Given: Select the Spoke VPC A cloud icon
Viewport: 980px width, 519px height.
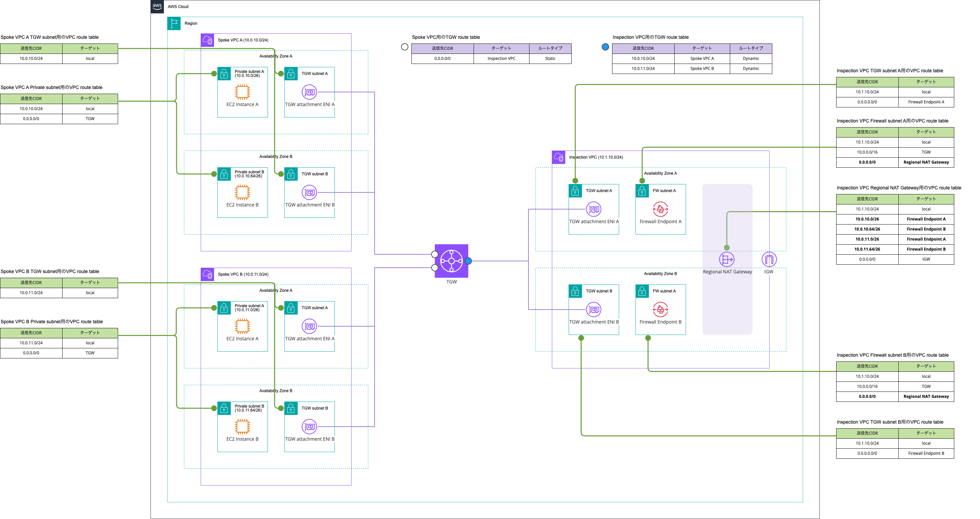Looking at the screenshot, I should coord(207,40).
